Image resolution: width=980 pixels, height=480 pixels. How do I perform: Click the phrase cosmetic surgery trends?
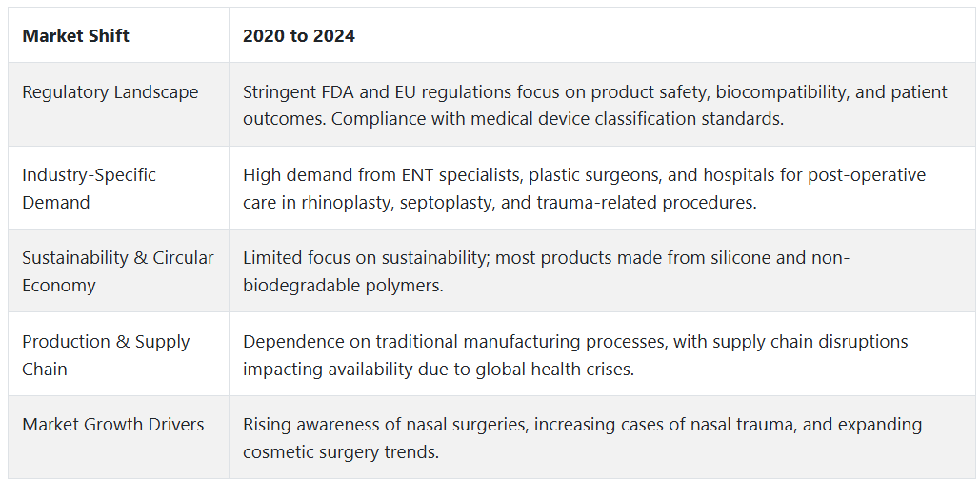click(x=341, y=451)
